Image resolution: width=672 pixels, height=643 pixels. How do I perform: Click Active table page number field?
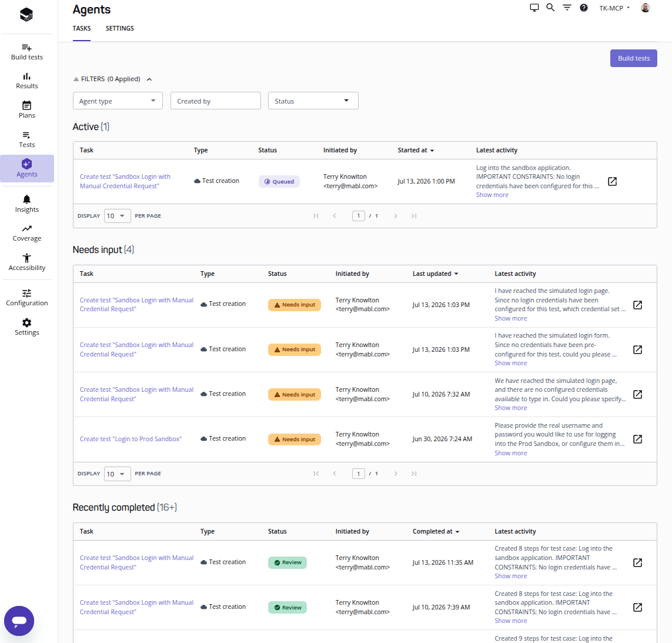358,216
